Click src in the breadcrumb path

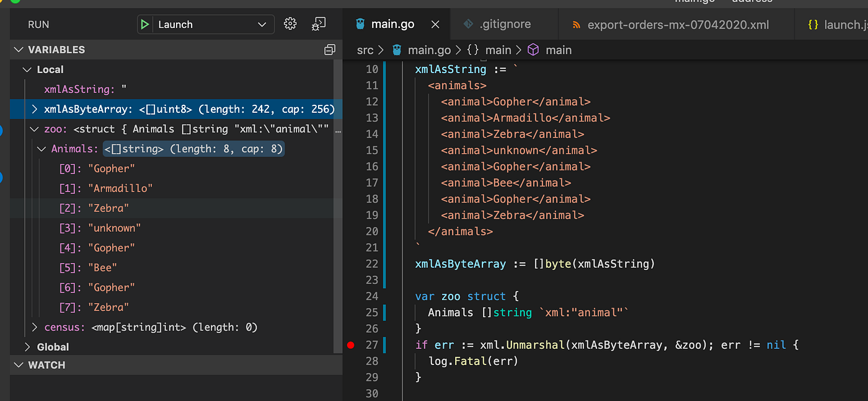365,50
